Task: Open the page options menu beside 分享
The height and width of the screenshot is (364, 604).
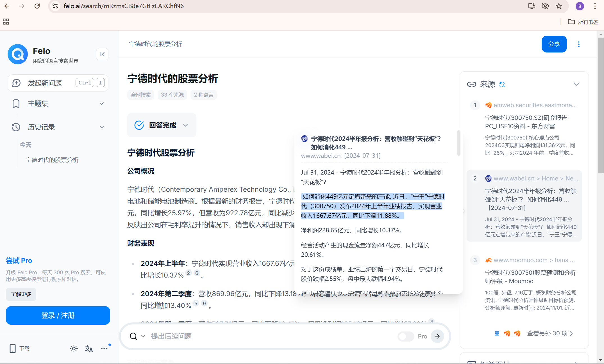Action: coord(579,44)
